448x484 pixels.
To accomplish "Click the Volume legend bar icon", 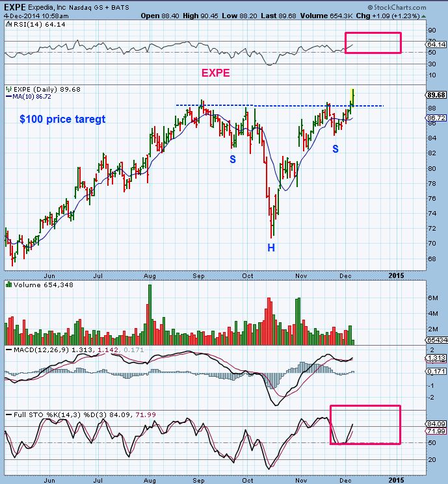I will [9, 285].
